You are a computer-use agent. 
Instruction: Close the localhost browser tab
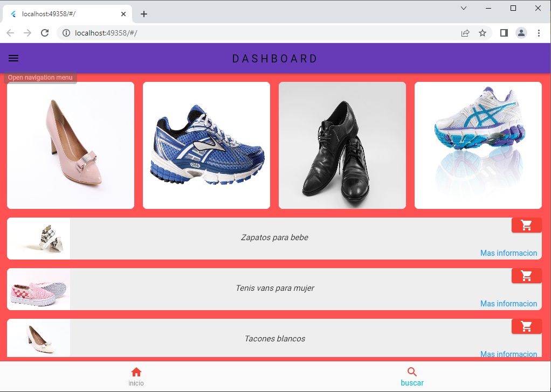click(123, 14)
